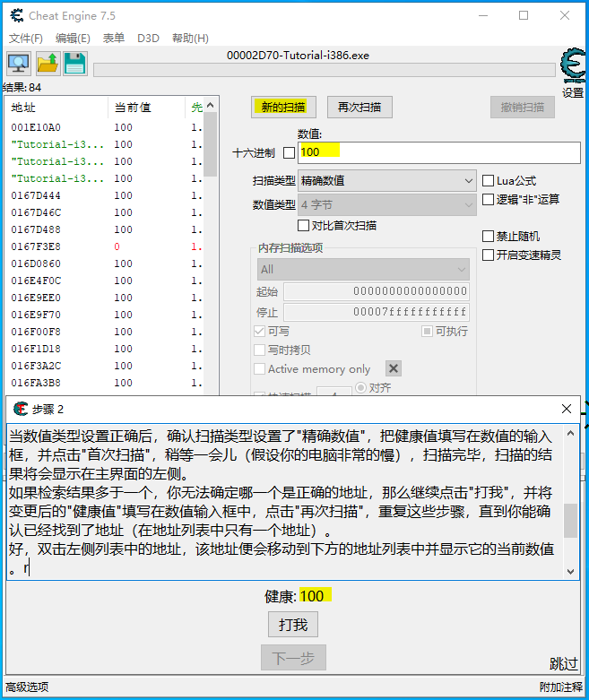Image resolution: width=589 pixels, height=700 pixels.
Task: Open Advanced Options at bottom left
Action: point(27,687)
